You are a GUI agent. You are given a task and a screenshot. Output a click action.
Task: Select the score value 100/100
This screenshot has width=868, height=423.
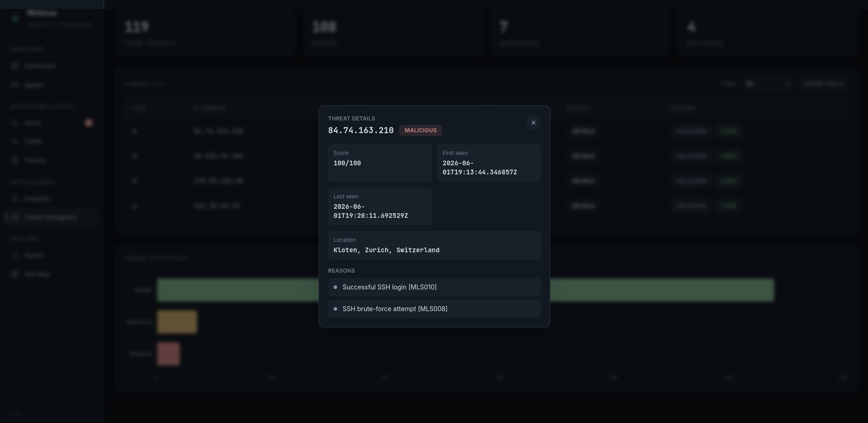[347, 163]
